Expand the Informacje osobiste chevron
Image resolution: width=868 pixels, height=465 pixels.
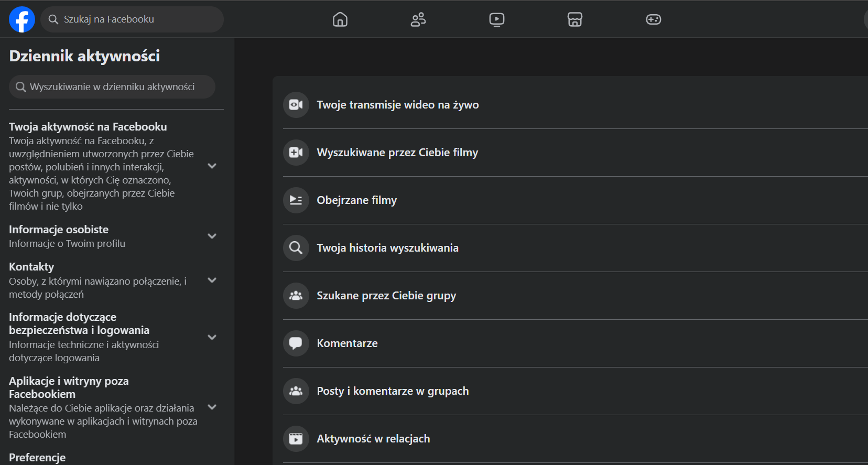pos(212,236)
